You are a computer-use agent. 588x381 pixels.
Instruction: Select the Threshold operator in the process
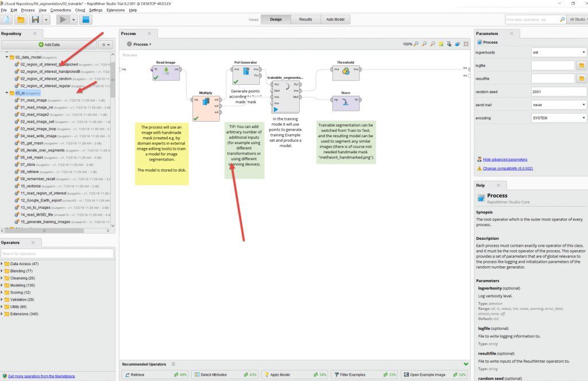[345, 71]
